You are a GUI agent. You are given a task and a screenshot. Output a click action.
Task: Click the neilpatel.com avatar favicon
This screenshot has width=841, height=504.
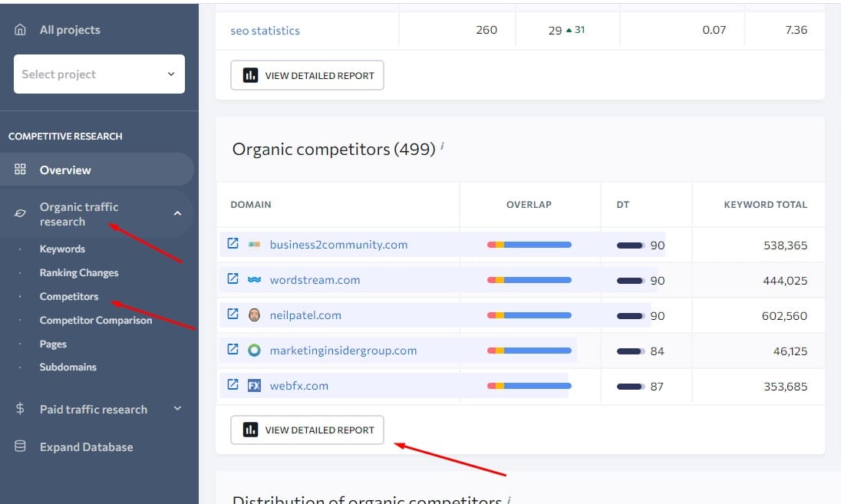pyautogui.click(x=254, y=315)
